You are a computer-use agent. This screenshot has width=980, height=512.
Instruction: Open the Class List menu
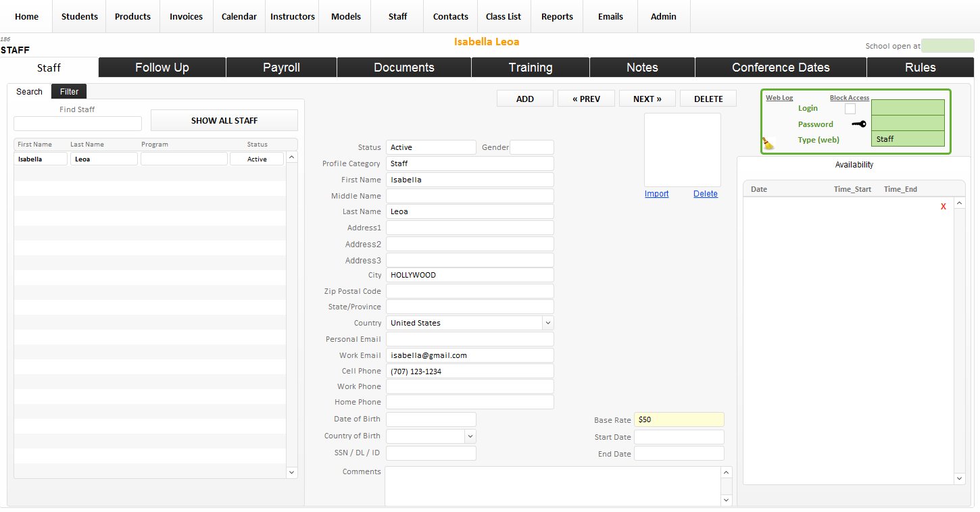click(504, 16)
